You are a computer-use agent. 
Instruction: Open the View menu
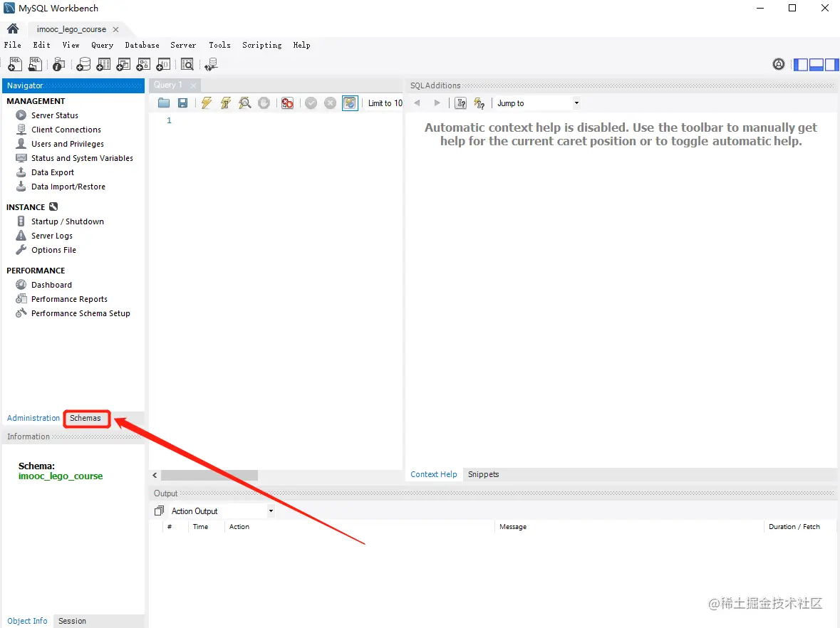click(x=71, y=45)
